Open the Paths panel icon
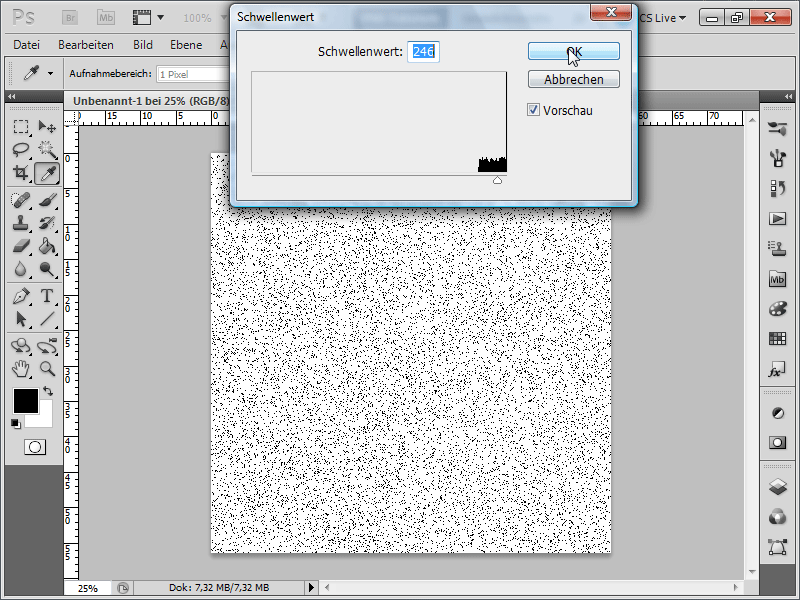Screen dimensions: 800x600 [x=777, y=547]
